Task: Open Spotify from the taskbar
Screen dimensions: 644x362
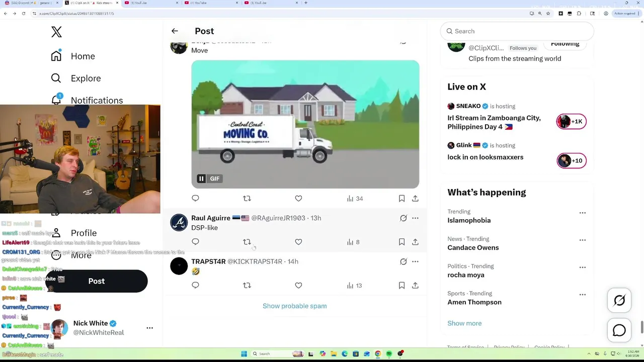Action: coord(389,354)
